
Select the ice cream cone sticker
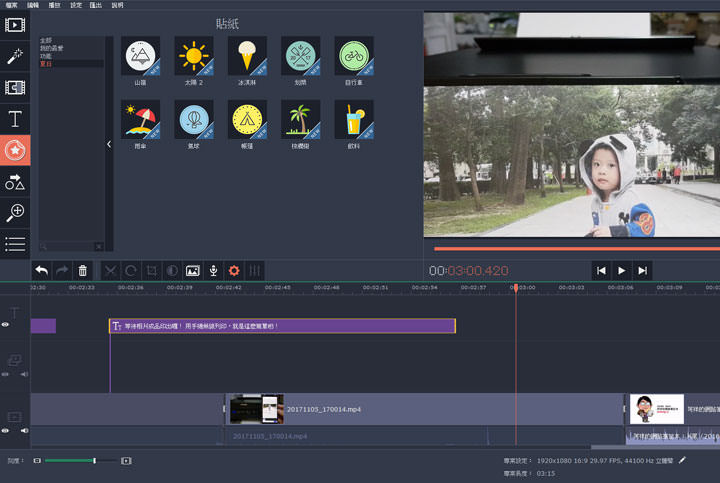click(x=247, y=56)
